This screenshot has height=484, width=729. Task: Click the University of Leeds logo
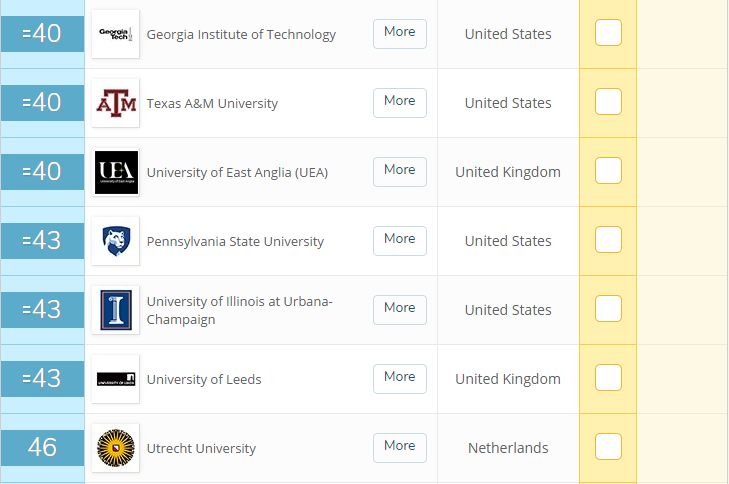coord(115,379)
